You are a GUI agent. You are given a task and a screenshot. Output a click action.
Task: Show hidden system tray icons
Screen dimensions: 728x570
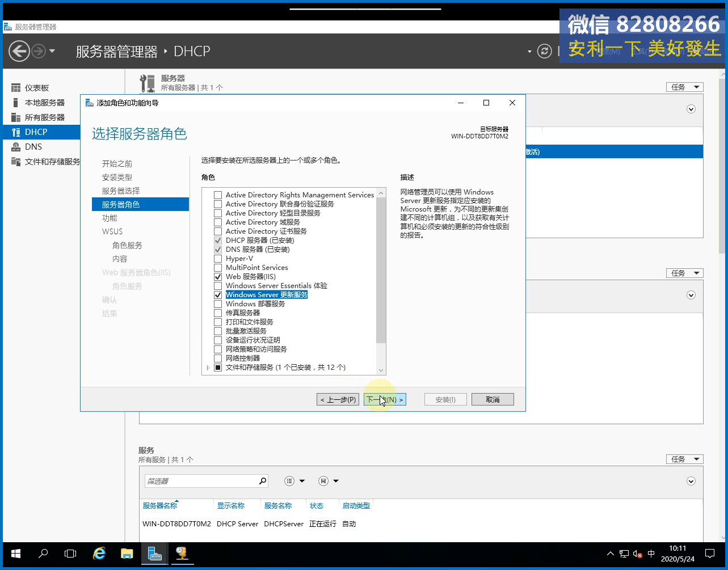[611, 554]
